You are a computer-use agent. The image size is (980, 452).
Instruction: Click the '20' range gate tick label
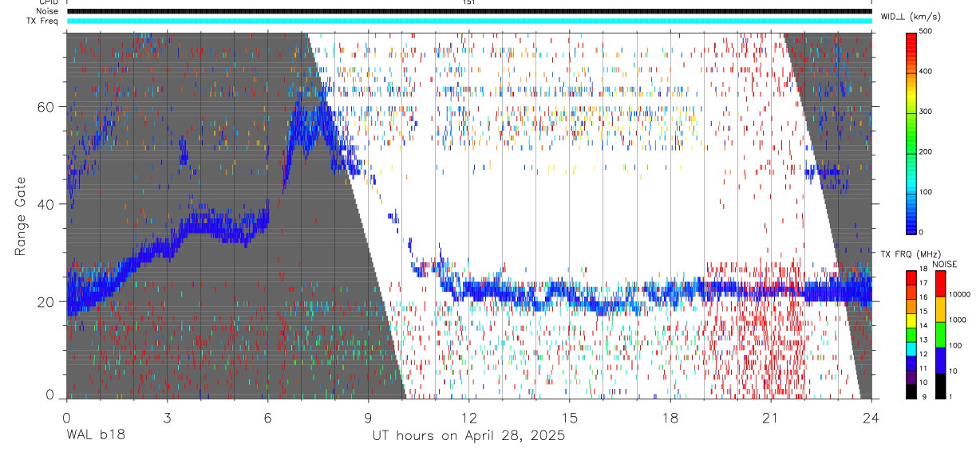click(46, 301)
